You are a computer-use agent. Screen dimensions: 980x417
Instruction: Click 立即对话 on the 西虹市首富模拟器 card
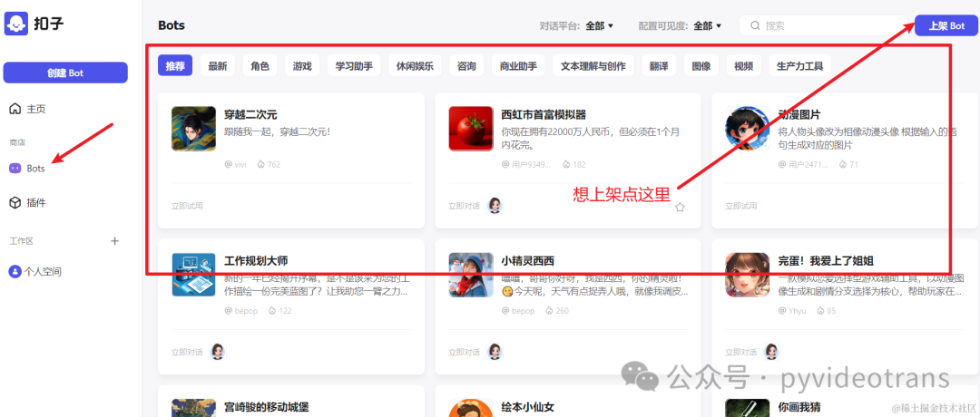(465, 206)
